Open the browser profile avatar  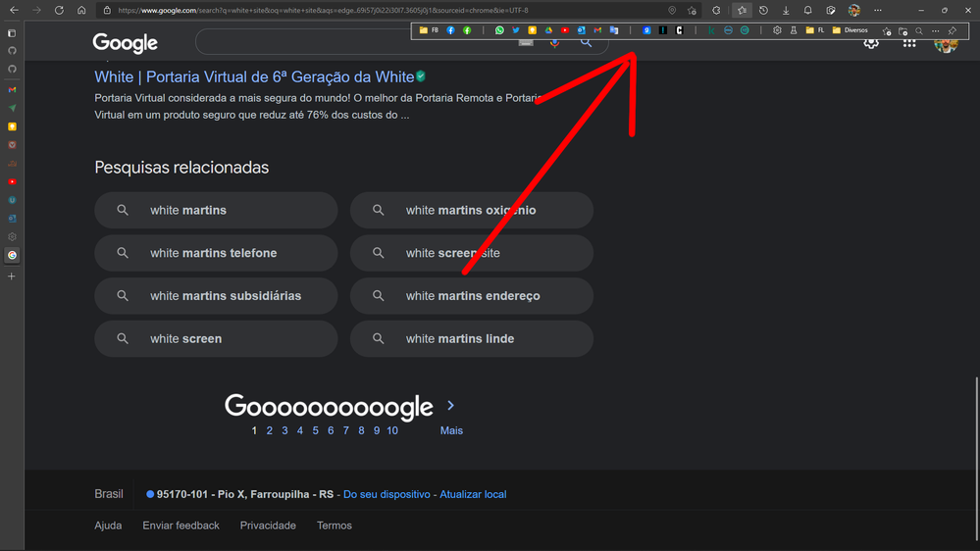853,10
